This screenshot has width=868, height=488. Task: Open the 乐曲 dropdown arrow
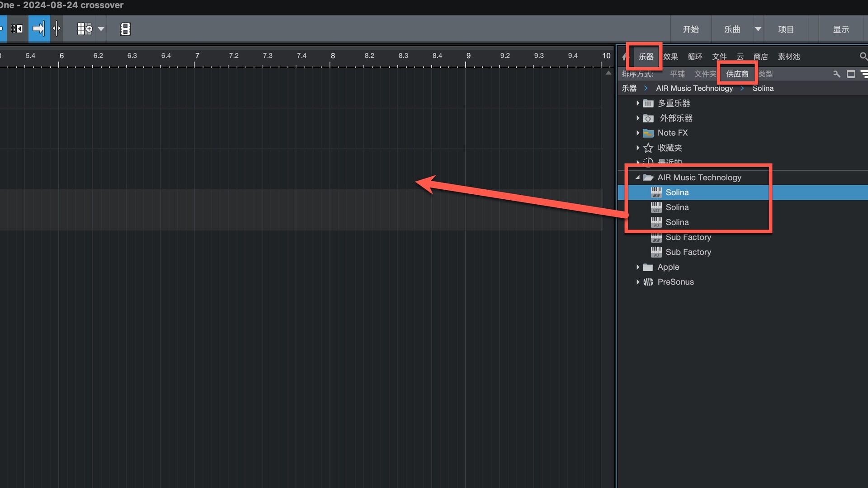tap(758, 29)
